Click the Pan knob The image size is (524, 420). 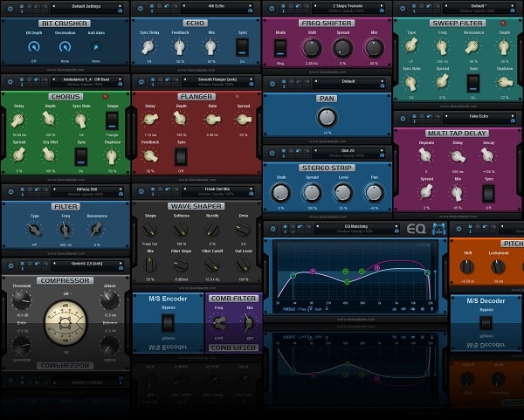coord(327,117)
